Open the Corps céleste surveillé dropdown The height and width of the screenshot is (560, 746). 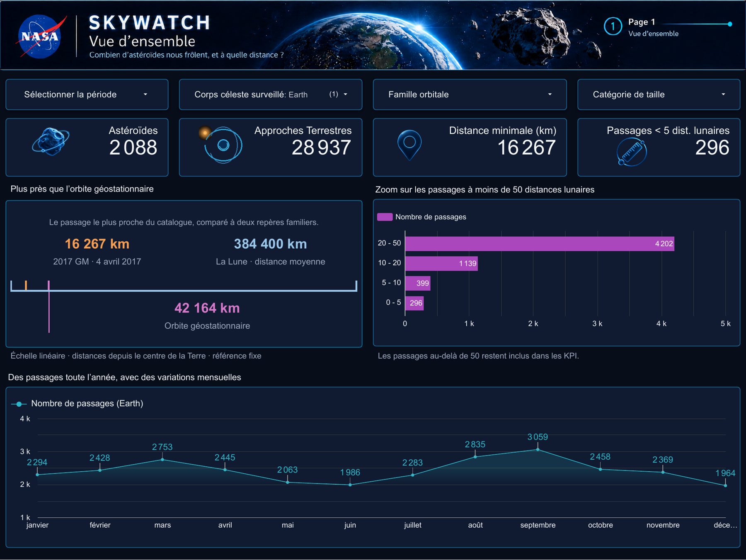click(x=271, y=95)
